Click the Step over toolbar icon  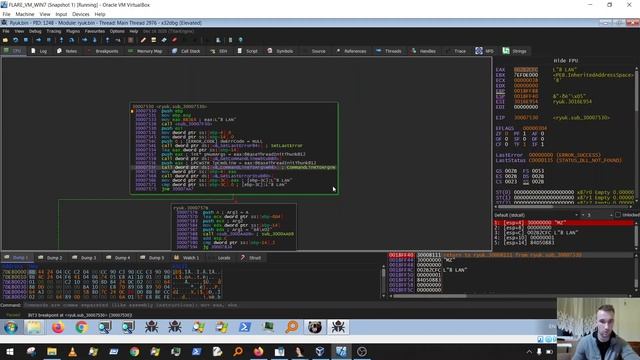(x=71, y=40)
